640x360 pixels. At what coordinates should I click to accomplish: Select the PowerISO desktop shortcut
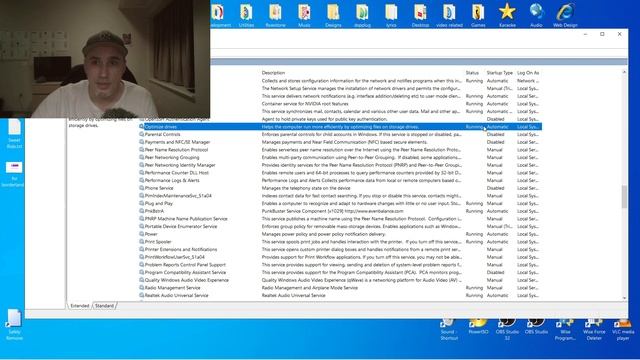(478, 327)
